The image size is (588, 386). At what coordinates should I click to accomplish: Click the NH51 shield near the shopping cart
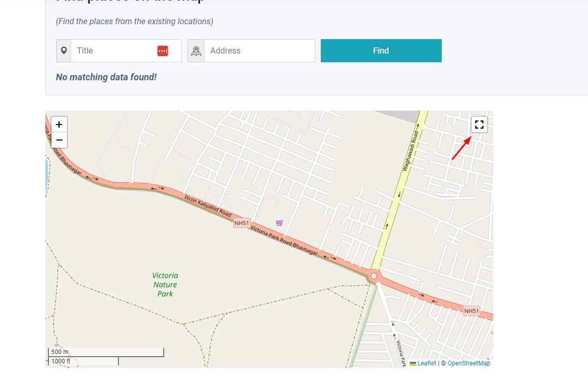pyautogui.click(x=241, y=223)
